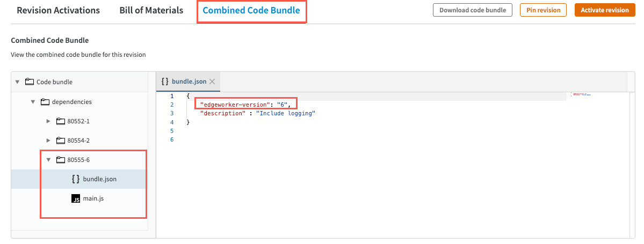Click the Code bundle folder icon
The width and height of the screenshot is (644, 244).
click(30, 82)
